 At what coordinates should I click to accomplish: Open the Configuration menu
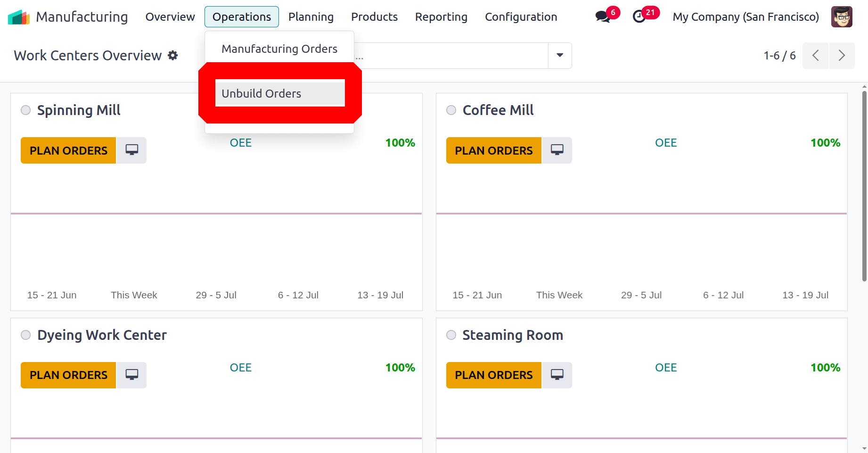tap(521, 17)
